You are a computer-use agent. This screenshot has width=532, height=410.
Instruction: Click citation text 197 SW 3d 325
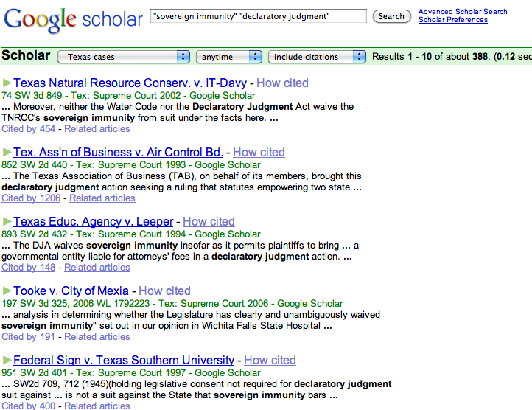coord(35,303)
